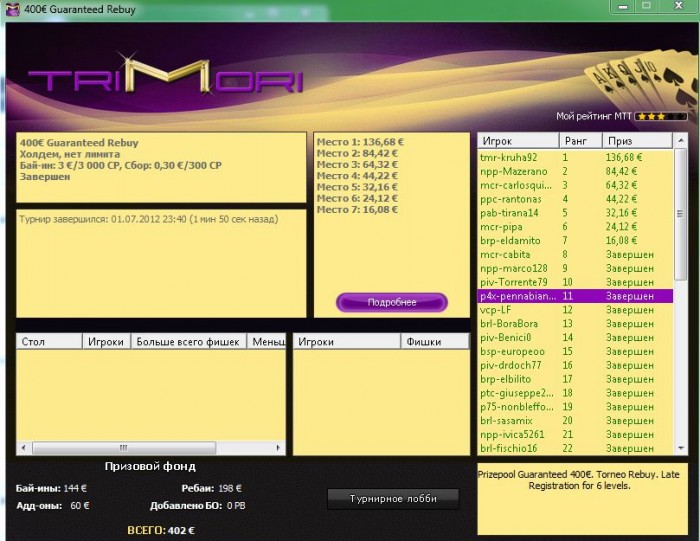Click the Фишки column header
The image size is (700, 541).
435,341
